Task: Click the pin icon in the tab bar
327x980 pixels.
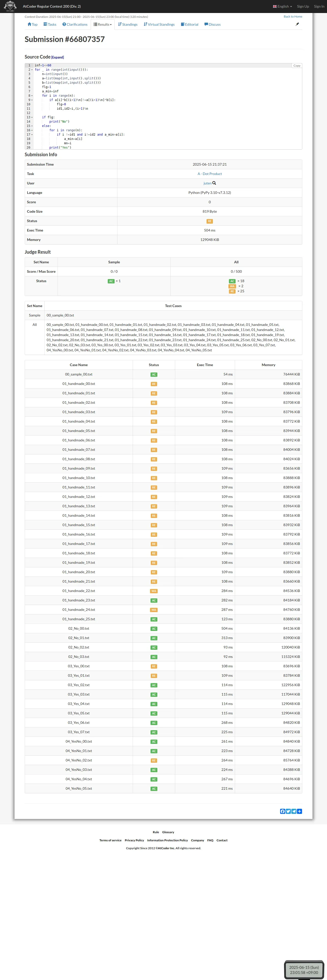Action: pos(297,24)
